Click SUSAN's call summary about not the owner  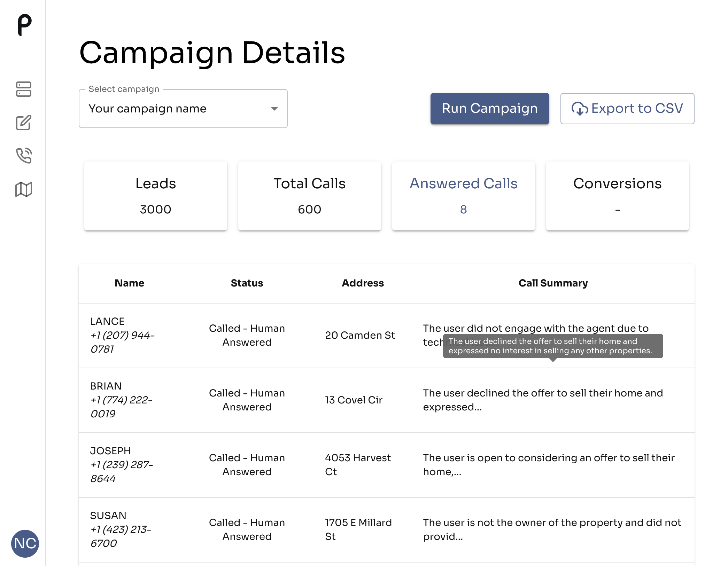pyautogui.click(x=552, y=529)
